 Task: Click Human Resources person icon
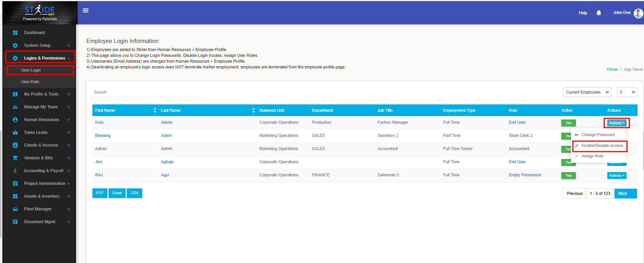tap(15, 120)
